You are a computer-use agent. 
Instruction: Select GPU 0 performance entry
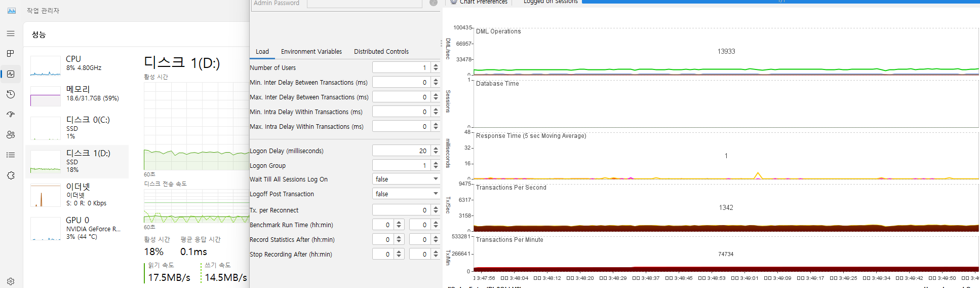(x=76, y=228)
